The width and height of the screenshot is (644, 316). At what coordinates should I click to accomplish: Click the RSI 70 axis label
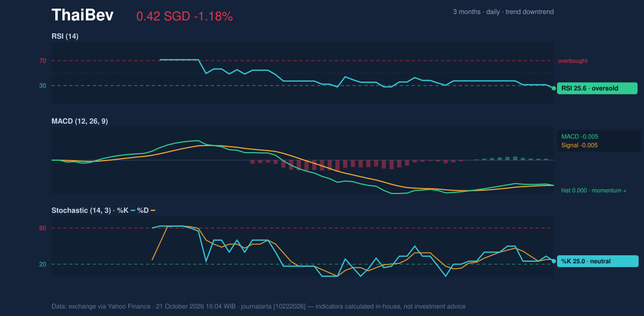click(42, 61)
